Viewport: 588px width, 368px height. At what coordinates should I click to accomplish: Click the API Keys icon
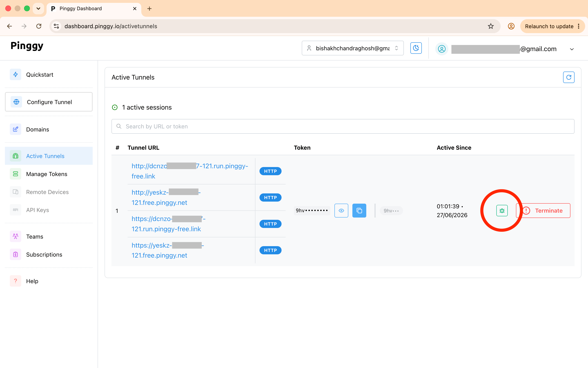pyautogui.click(x=16, y=210)
